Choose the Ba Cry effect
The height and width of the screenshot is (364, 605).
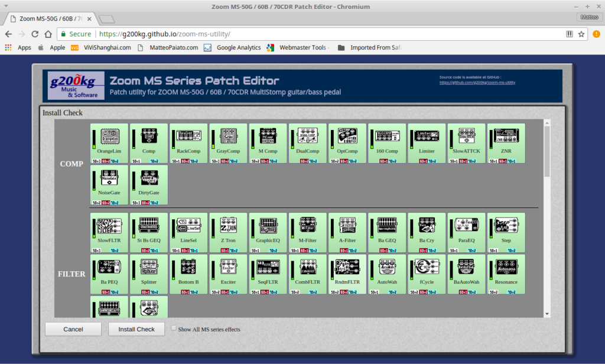coord(427,233)
